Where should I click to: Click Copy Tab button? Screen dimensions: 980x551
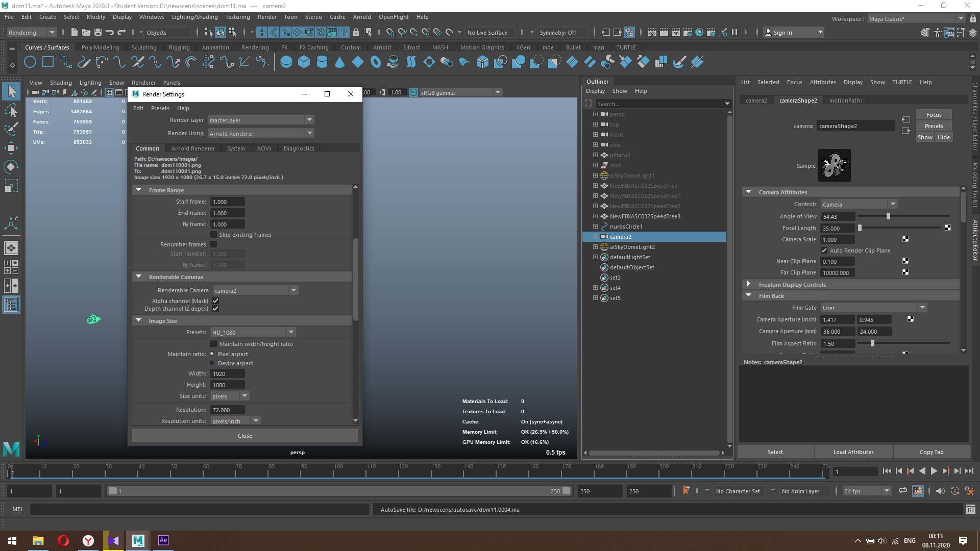(x=932, y=452)
